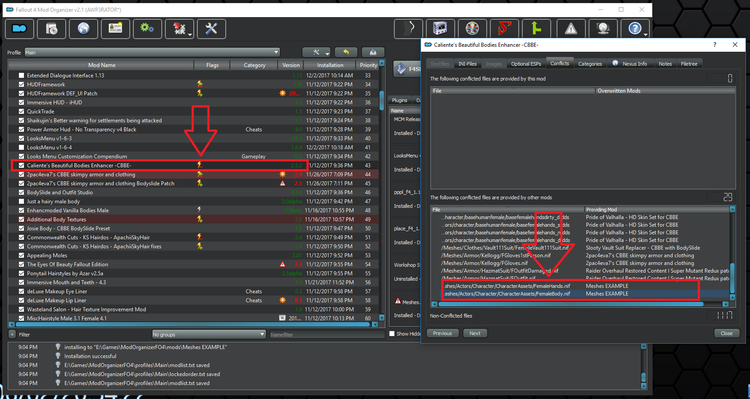
Task: Click the Previous button
Action: point(442,333)
